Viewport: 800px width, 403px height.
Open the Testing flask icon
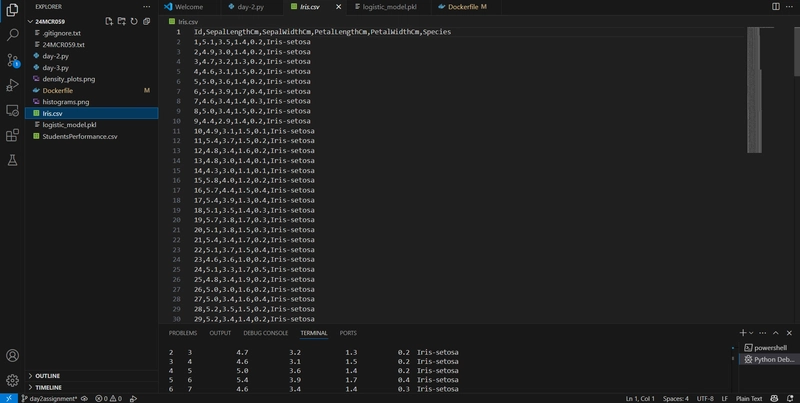(x=12, y=160)
